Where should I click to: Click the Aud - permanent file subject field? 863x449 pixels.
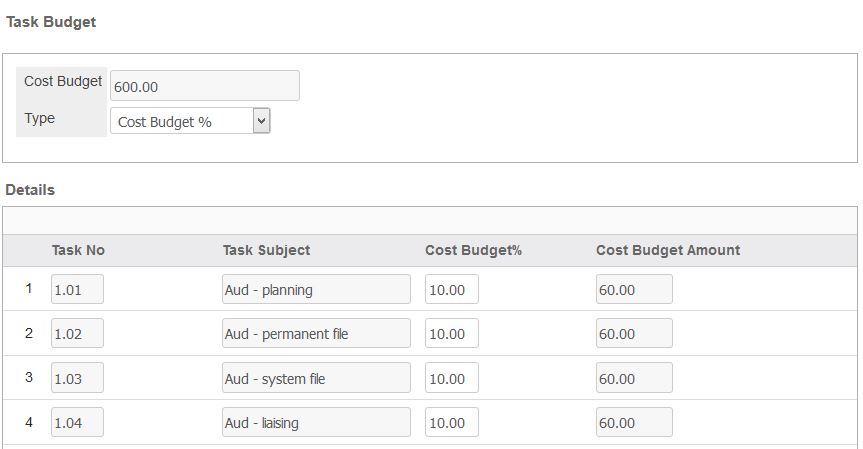(x=316, y=333)
